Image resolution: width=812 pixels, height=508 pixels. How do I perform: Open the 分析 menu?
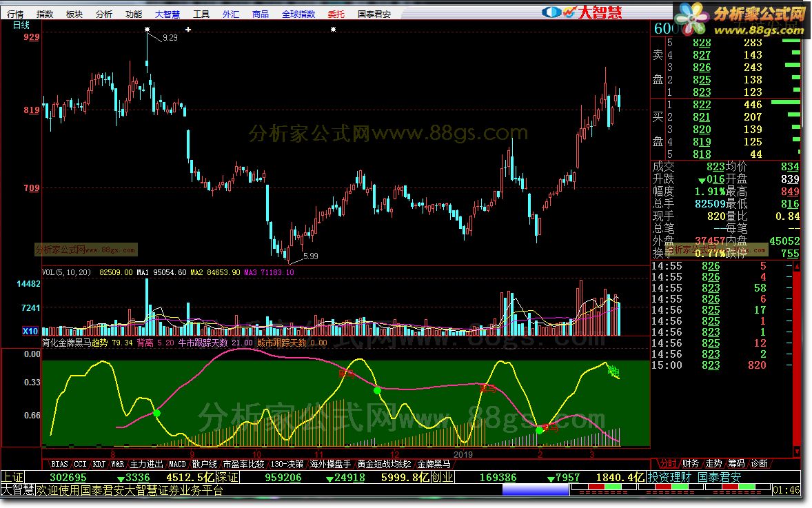point(104,14)
